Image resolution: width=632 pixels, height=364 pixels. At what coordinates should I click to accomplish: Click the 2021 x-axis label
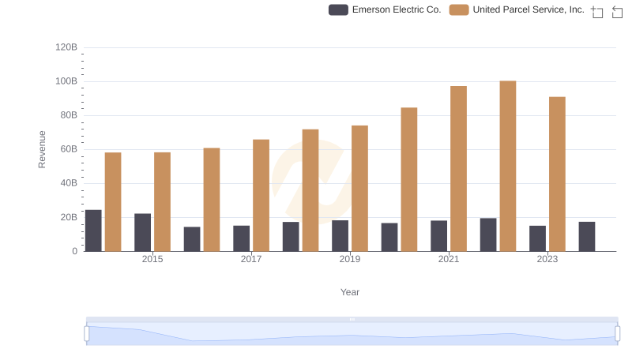449,259
